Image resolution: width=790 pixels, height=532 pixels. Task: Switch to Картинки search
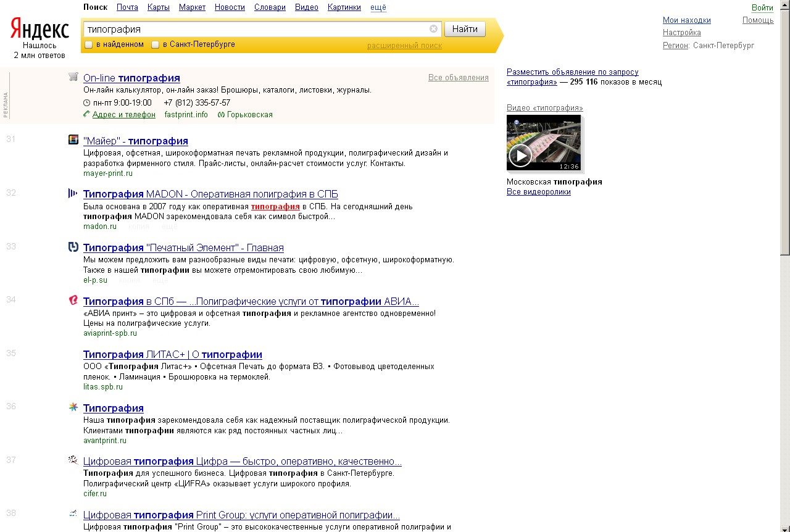point(344,7)
